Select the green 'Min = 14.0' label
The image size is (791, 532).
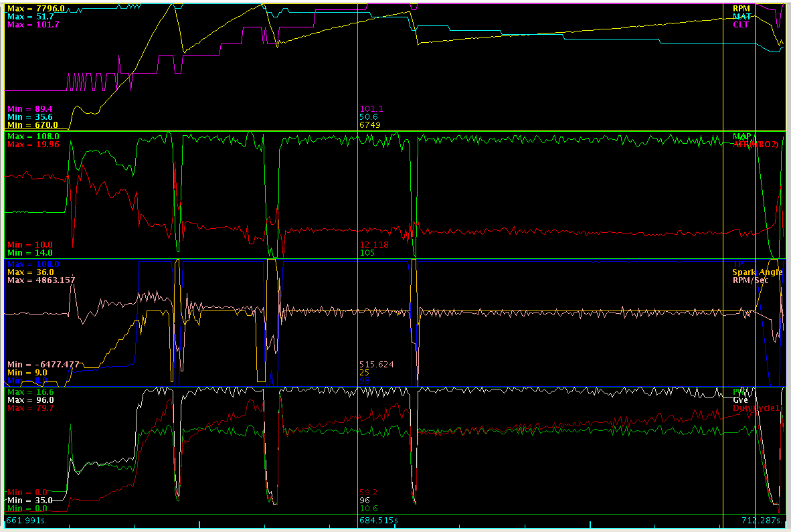(29, 253)
